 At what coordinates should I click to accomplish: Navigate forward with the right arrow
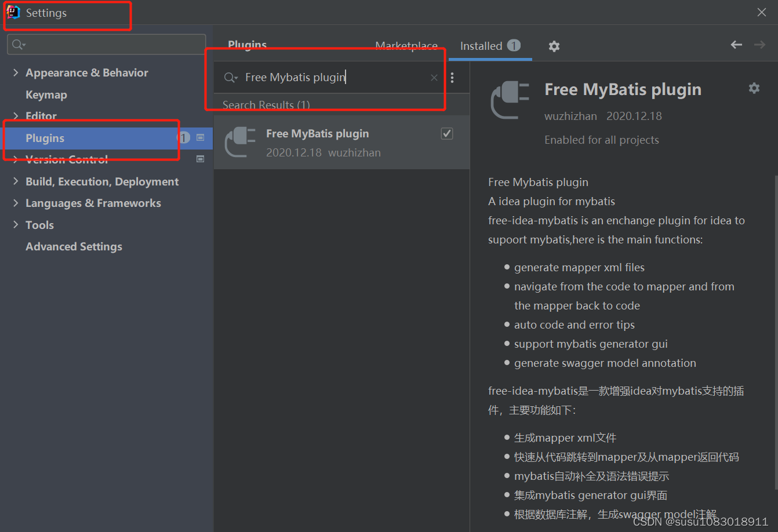[x=759, y=45]
